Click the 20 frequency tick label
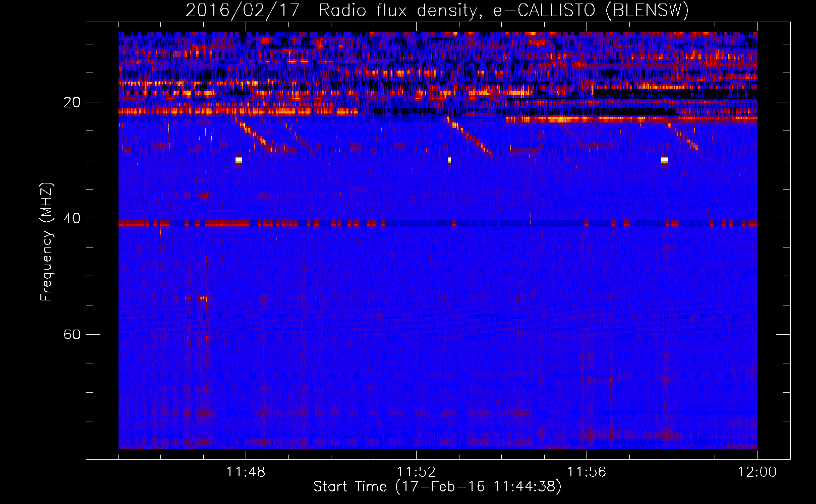Screen dimensions: 816x504 [72, 103]
